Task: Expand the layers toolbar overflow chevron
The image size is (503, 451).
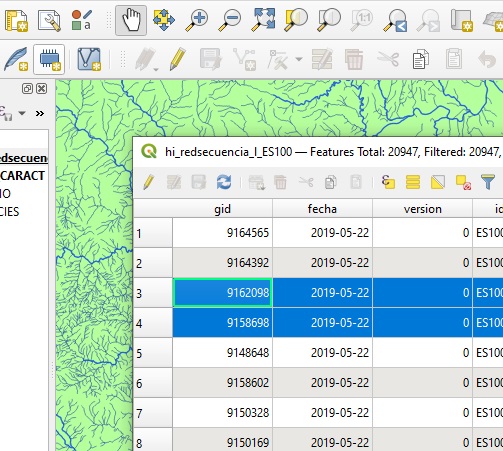Action: point(40,114)
